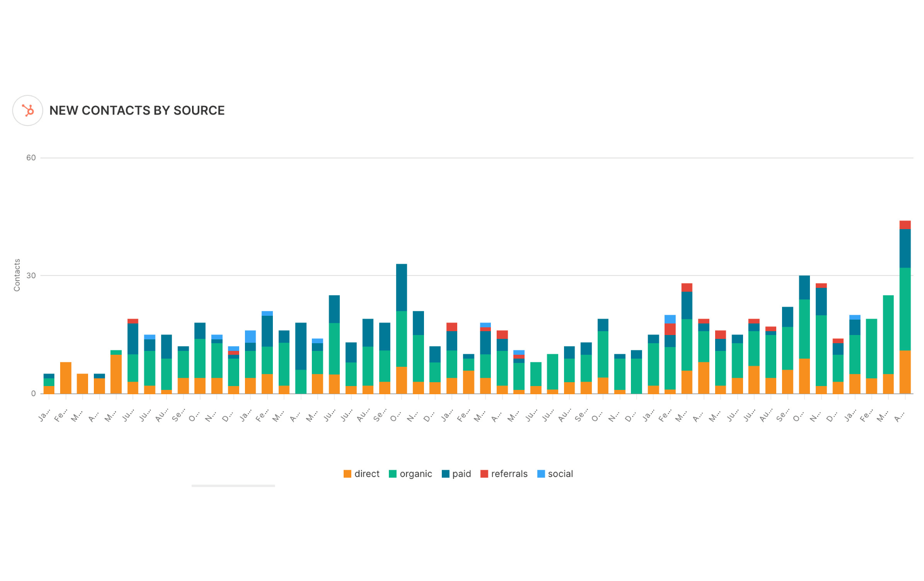This screenshot has height=581, width=924.
Task: Click the red top segment of tallest bar
Action: tap(905, 224)
